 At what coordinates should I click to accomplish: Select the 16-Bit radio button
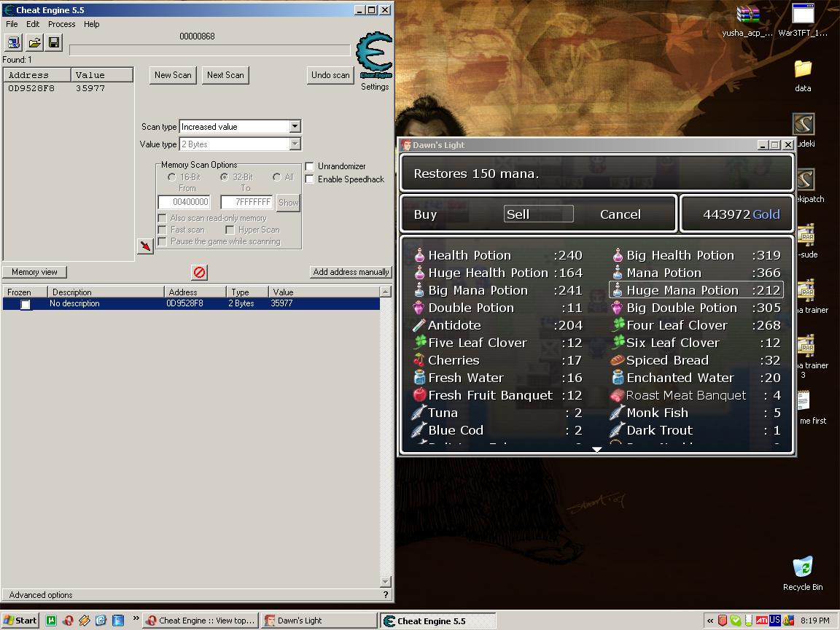point(171,176)
